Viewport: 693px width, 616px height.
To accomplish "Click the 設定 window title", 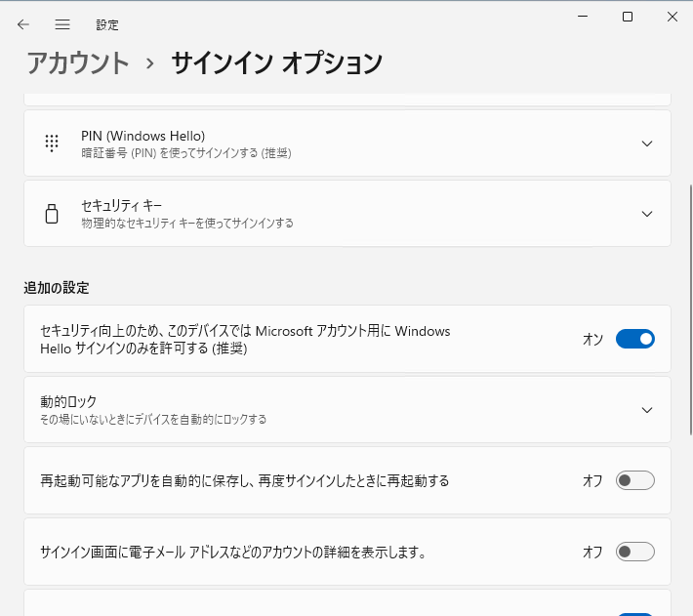I will (107, 24).
